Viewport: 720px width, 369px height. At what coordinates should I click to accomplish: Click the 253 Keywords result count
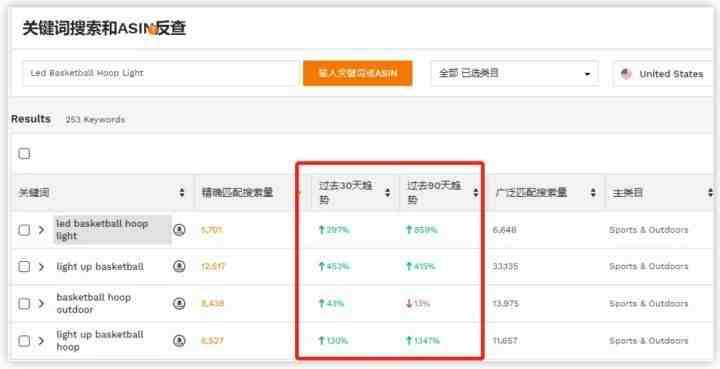pyautogui.click(x=95, y=120)
